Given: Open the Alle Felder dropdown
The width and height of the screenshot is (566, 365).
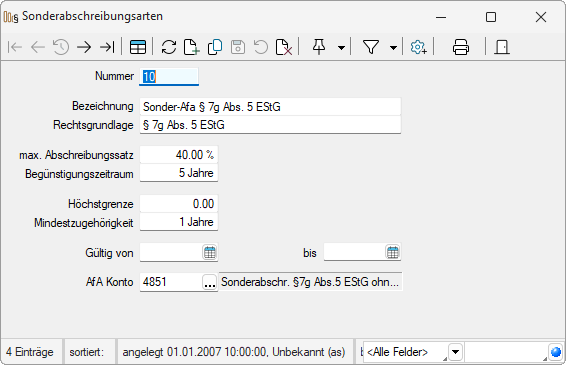Looking at the screenshot, I should coord(456,352).
